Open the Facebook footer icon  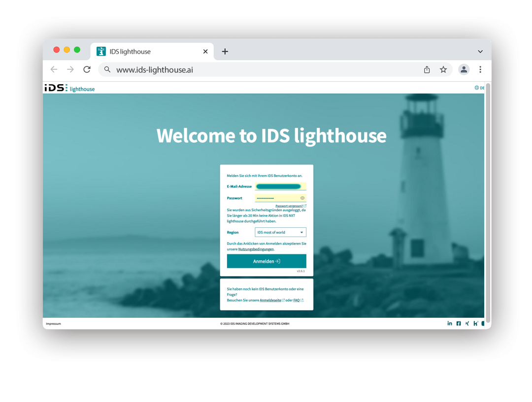coord(459,323)
